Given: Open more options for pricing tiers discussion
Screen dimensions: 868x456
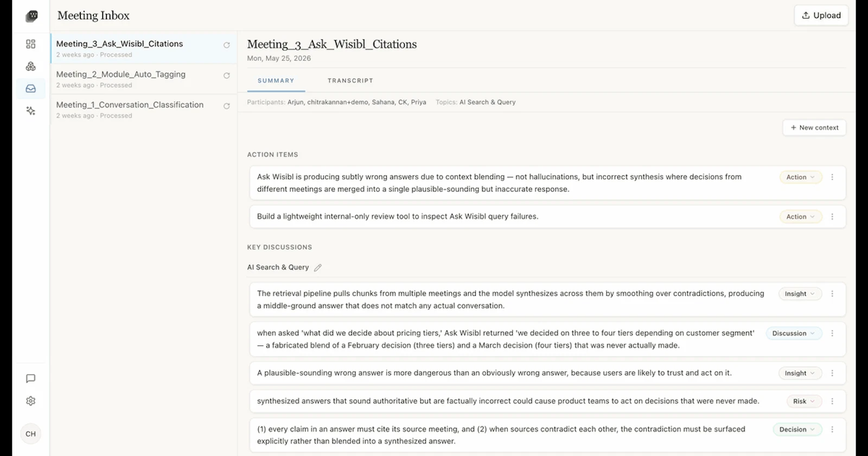Looking at the screenshot, I should pos(832,333).
